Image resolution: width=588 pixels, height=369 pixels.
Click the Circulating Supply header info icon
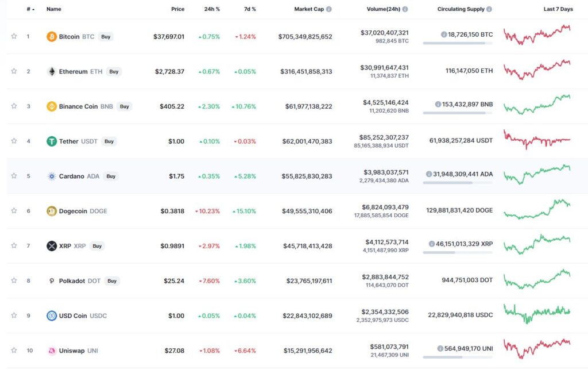pos(489,9)
